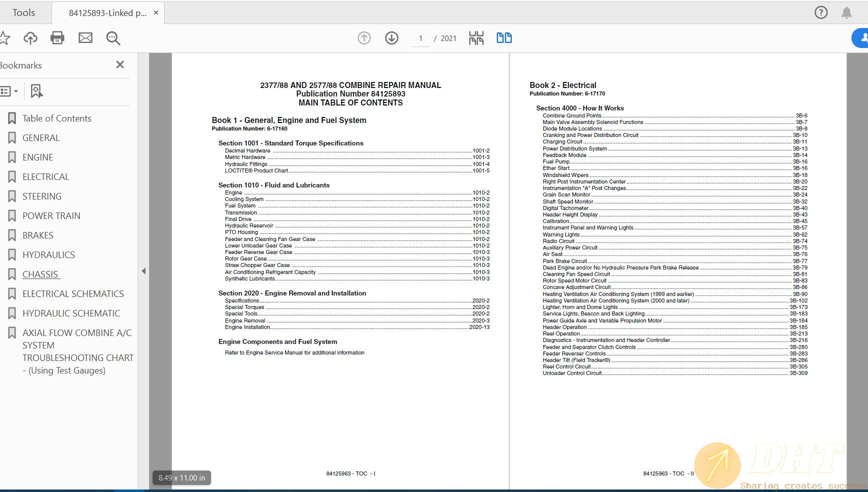
Task: Open the bookmark options dropdown arrow
Action: click(17, 91)
